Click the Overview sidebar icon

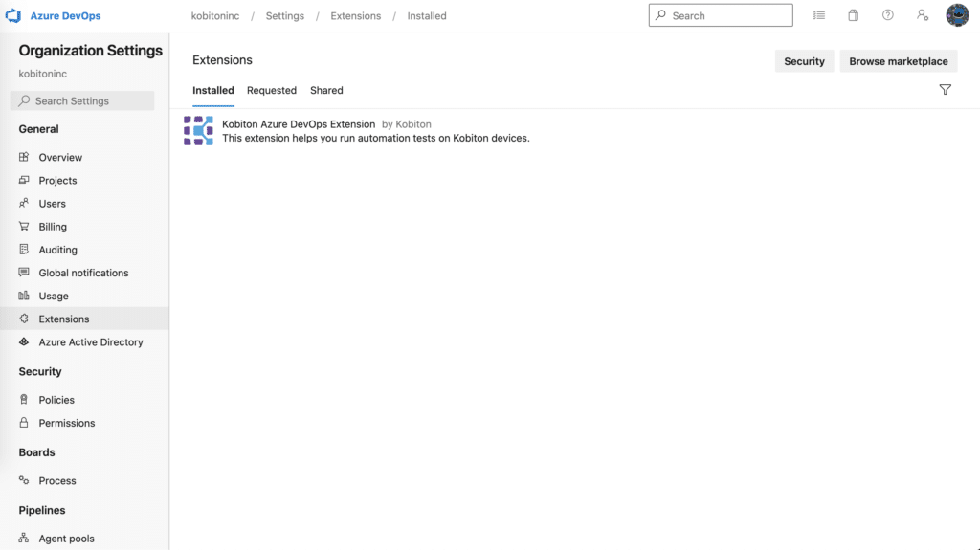point(24,157)
